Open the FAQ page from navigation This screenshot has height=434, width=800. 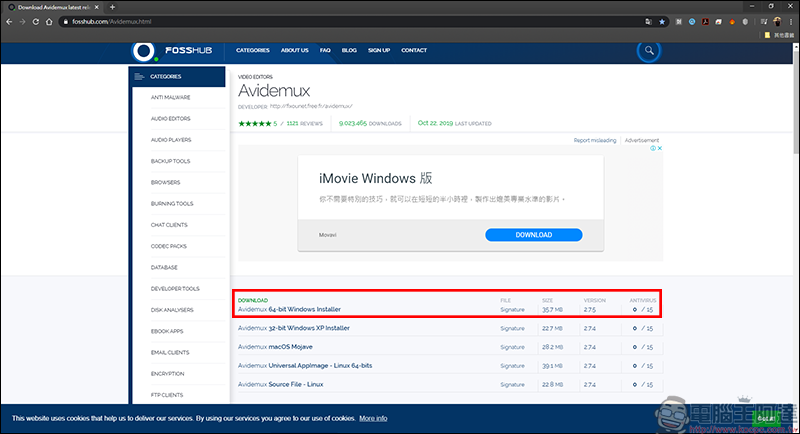325,50
